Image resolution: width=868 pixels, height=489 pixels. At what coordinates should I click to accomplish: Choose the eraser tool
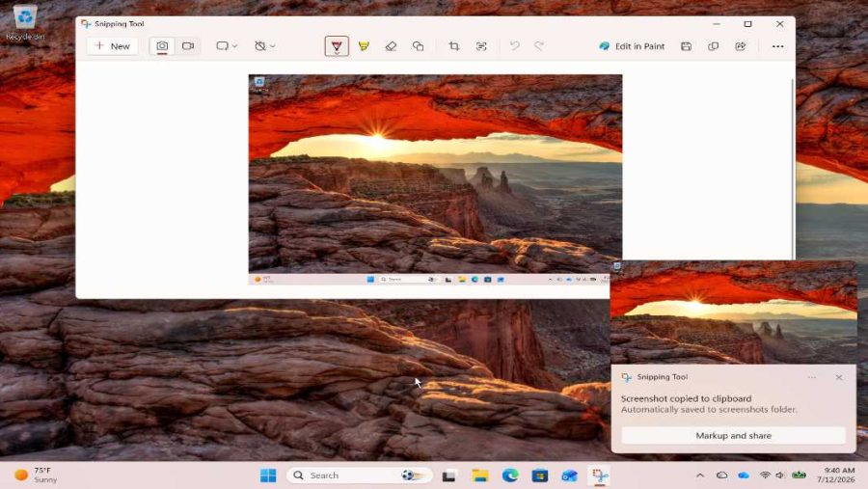coord(391,46)
